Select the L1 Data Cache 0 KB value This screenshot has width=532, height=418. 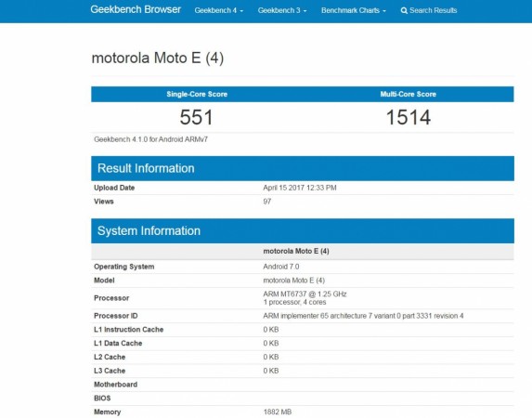(271, 344)
